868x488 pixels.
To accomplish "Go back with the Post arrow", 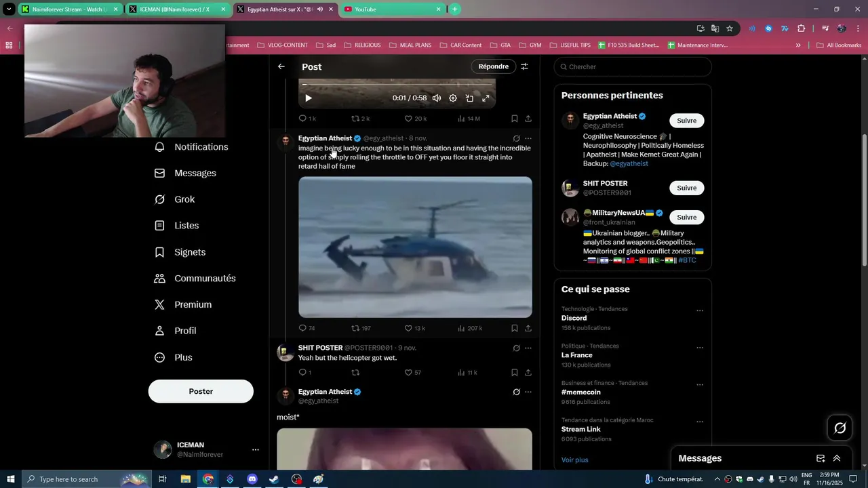I will [281, 66].
